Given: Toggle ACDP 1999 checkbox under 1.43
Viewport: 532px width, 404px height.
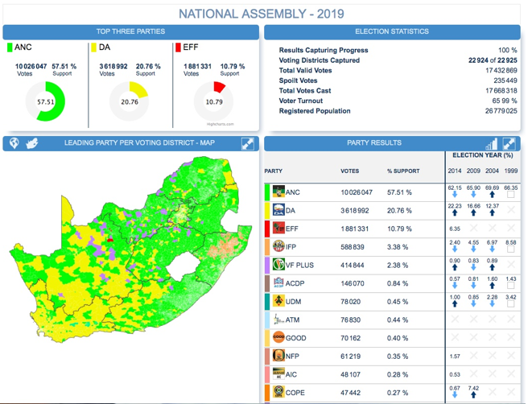Looking at the screenshot, I should coord(510,286).
